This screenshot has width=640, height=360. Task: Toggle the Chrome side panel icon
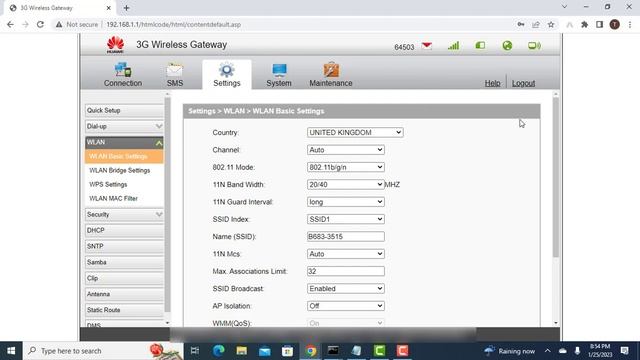point(599,24)
